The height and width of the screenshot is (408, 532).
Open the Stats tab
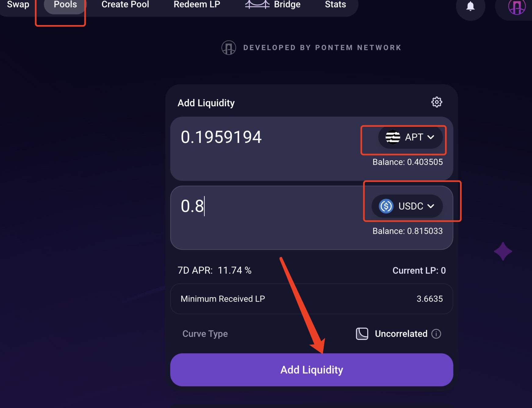(x=335, y=4)
